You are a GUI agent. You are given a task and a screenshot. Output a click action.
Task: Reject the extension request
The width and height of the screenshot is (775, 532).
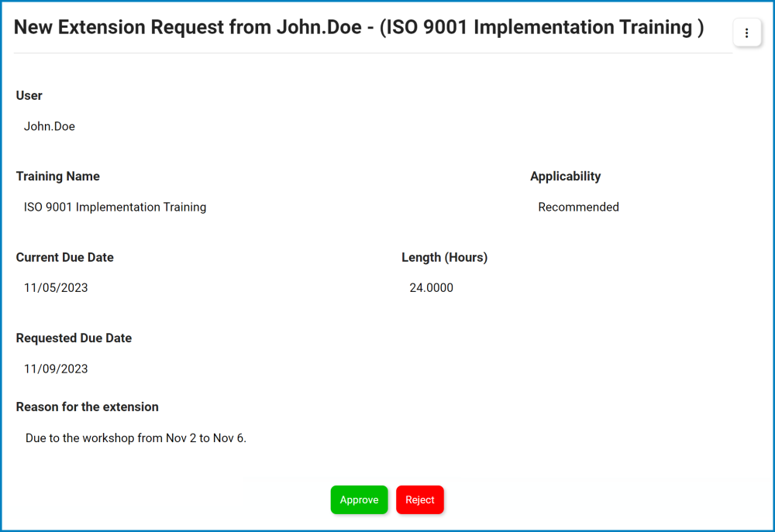(x=419, y=499)
